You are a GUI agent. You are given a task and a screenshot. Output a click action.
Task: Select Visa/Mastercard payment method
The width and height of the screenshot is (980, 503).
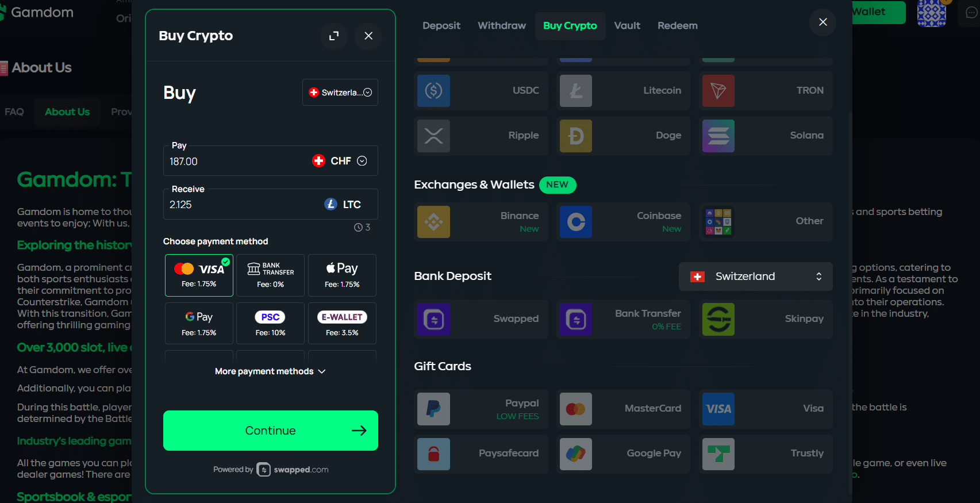199,275
